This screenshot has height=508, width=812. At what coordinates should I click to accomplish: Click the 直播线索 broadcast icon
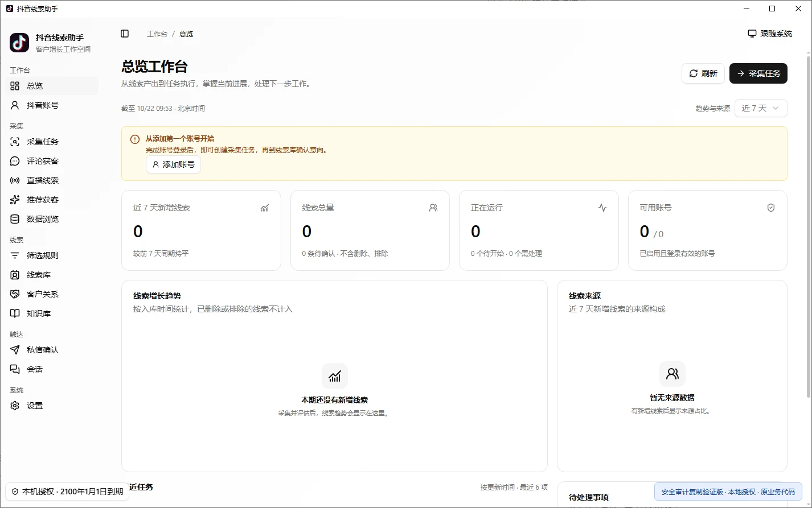coord(15,180)
